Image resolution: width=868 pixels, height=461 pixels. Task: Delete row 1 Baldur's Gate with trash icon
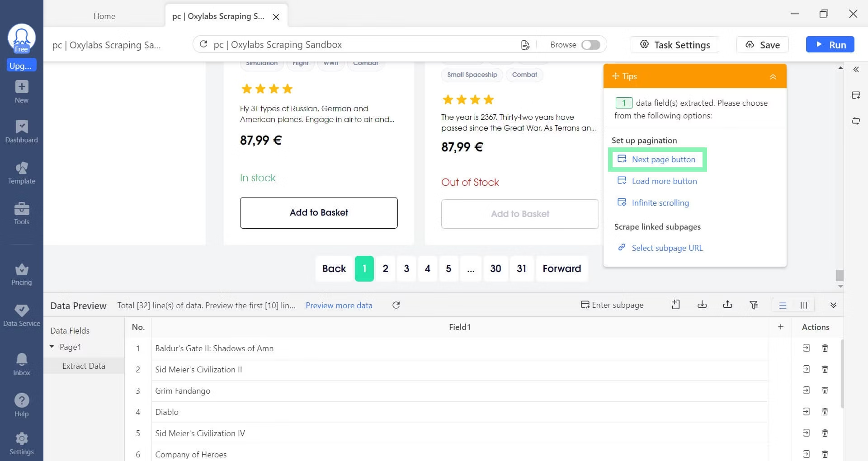[x=825, y=348]
